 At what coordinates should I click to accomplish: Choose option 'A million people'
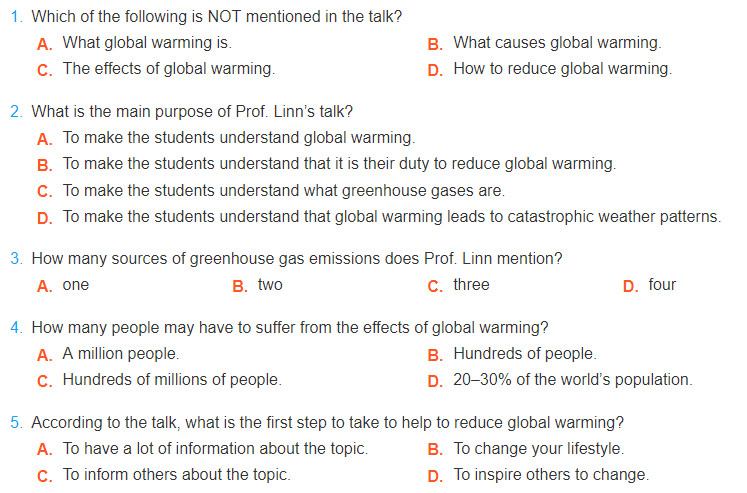pyautogui.click(x=120, y=354)
